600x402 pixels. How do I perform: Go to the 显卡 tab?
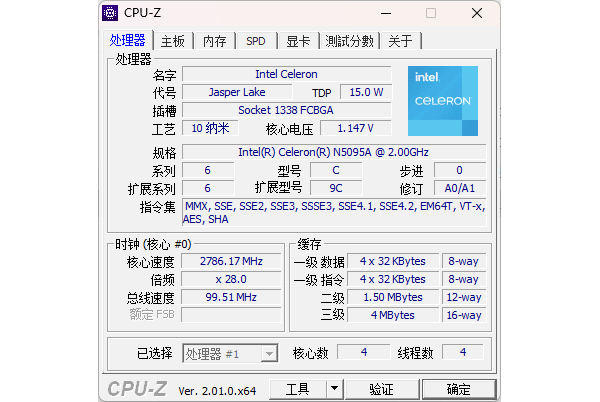[297, 41]
